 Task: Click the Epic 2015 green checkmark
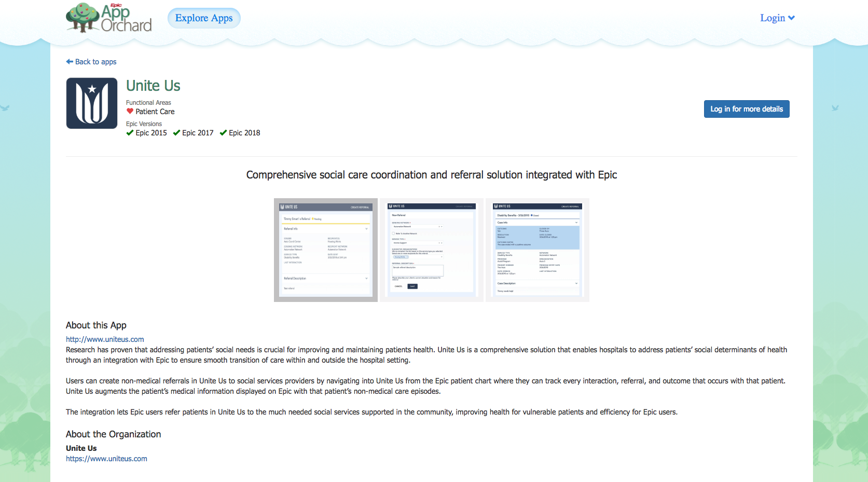(130, 133)
